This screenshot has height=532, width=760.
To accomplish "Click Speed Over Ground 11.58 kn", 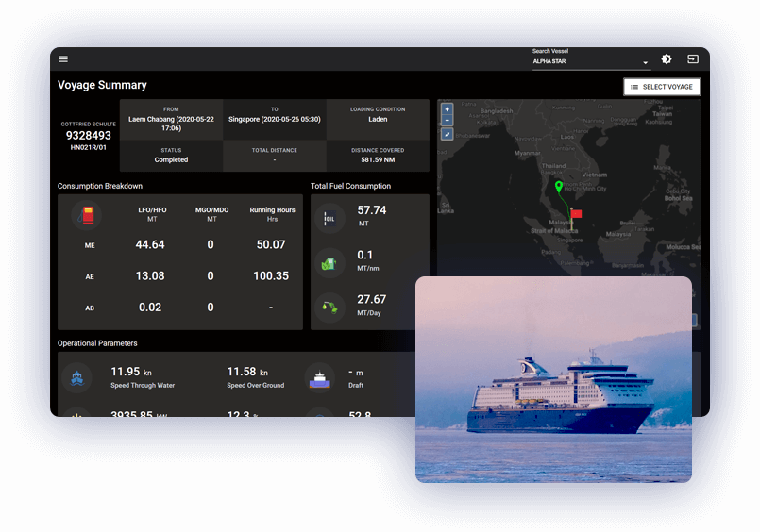I will (x=247, y=372).
